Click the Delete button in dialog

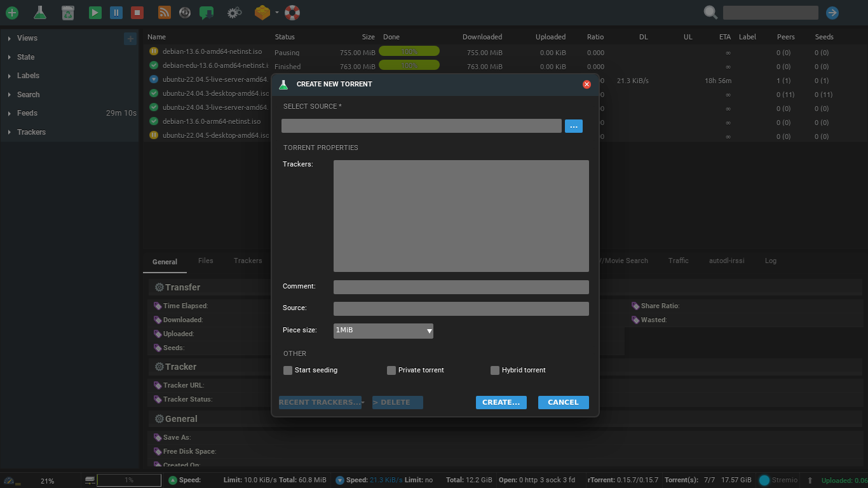[x=398, y=402]
